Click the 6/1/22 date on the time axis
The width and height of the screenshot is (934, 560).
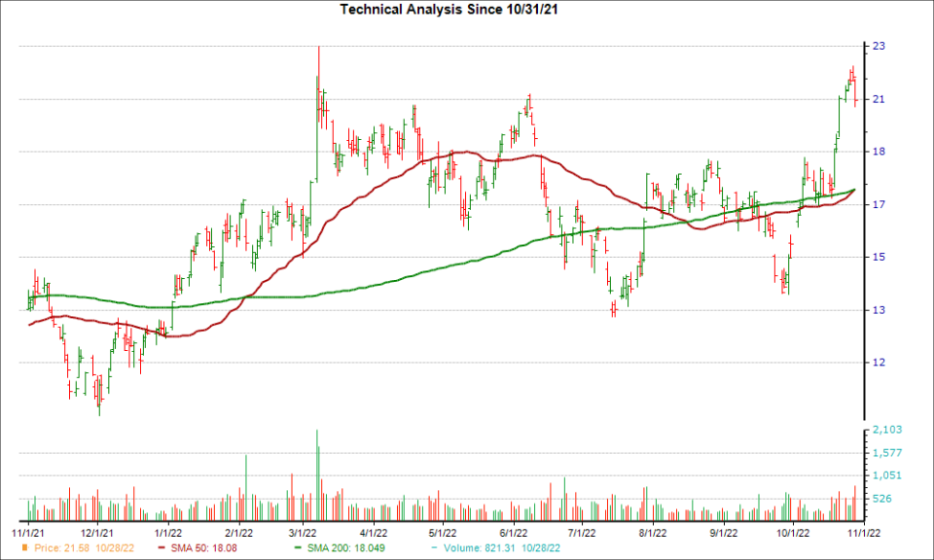[513, 532]
